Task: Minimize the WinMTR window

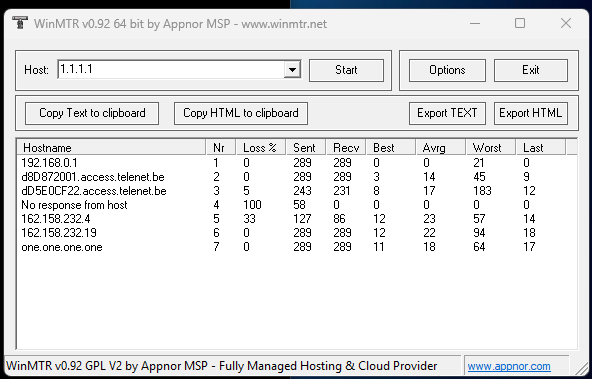Action: pyautogui.click(x=475, y=23)
